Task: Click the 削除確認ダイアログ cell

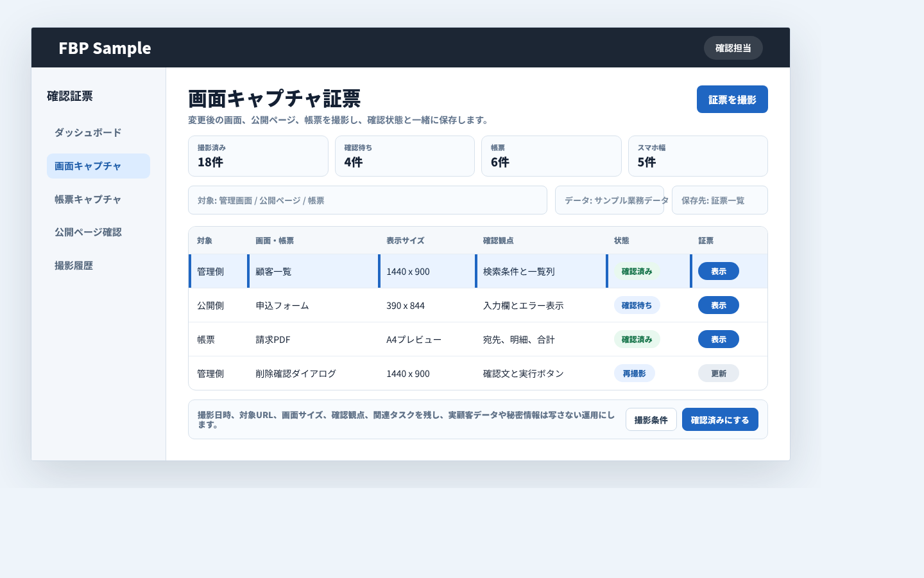Action: click(x=314, y=374)
